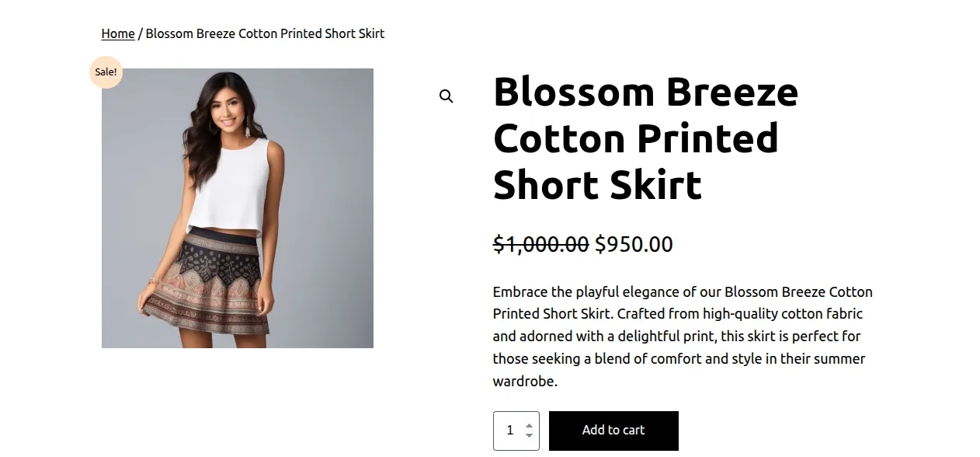
Task: Decrease quantity with the down arrow
Action: click(x=529, y=435)
